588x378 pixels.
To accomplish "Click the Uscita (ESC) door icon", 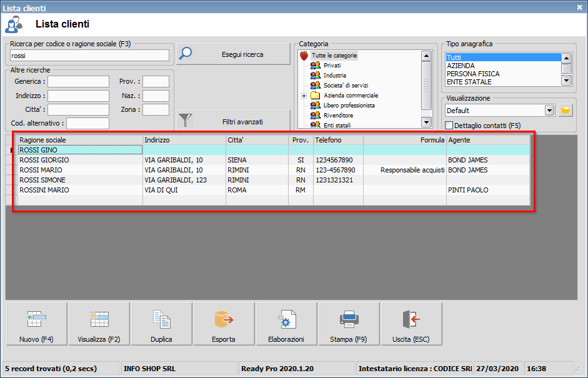I will 411,319.
